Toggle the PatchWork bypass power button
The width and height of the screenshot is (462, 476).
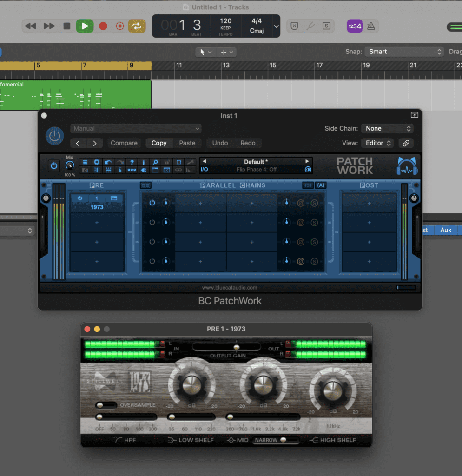point(54,166)
